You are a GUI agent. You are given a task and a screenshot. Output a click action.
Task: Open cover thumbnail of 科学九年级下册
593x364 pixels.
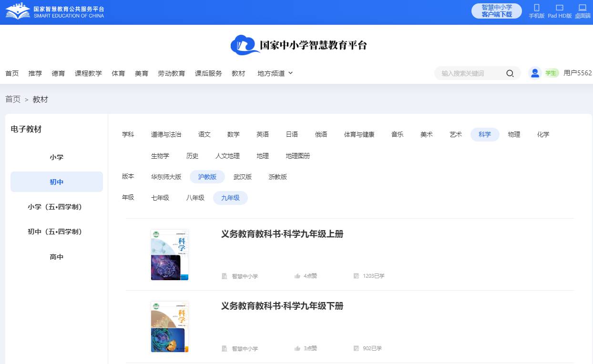[170, 327]
